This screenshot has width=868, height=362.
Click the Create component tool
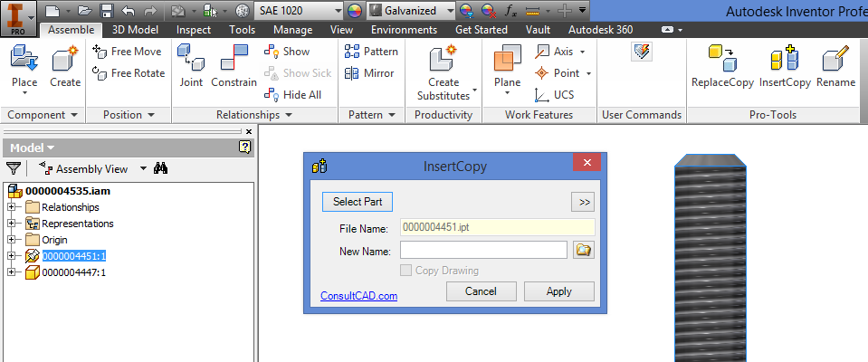click(x=65, y=66)
